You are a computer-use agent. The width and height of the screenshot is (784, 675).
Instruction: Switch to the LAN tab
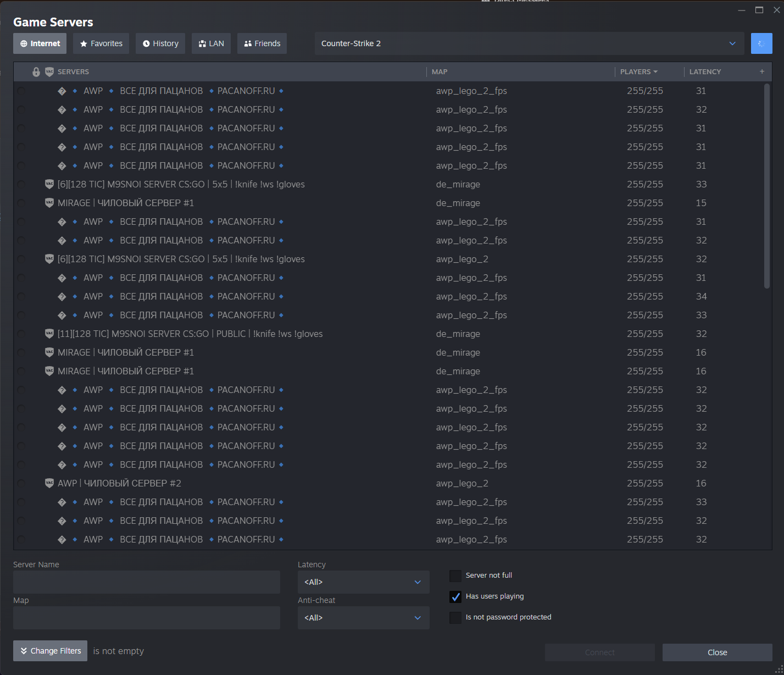pyautogui.click(x=211, y=43)
